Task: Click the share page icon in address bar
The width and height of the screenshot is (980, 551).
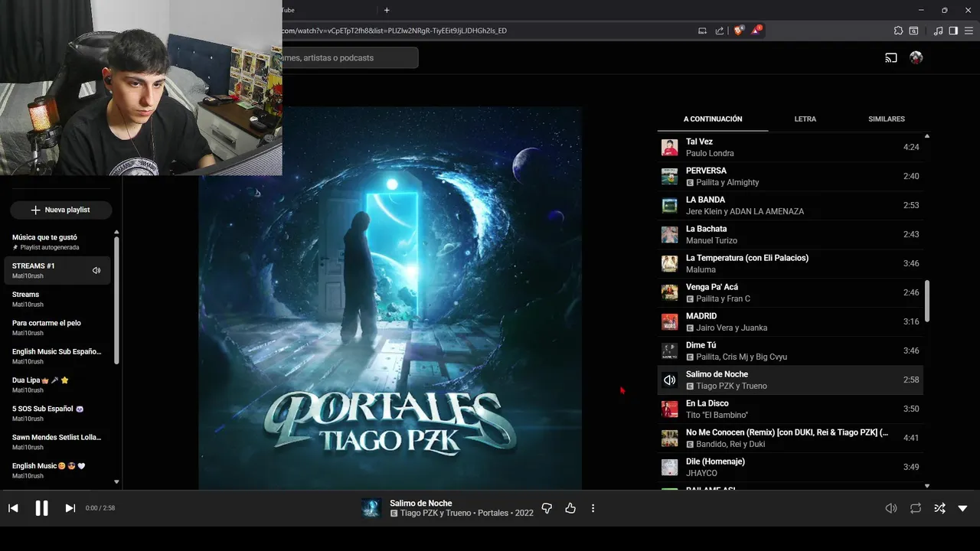Action: click(x=720, y=31)
